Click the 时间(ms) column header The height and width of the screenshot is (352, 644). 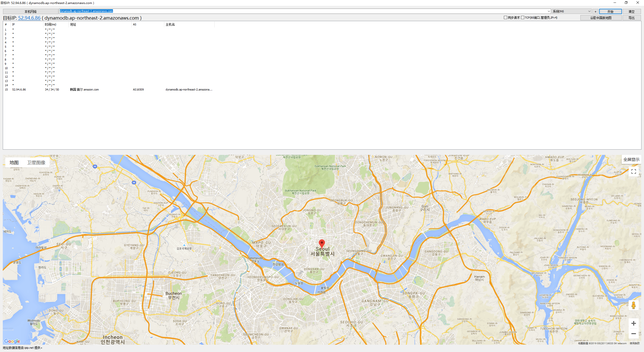coord(51,25)
